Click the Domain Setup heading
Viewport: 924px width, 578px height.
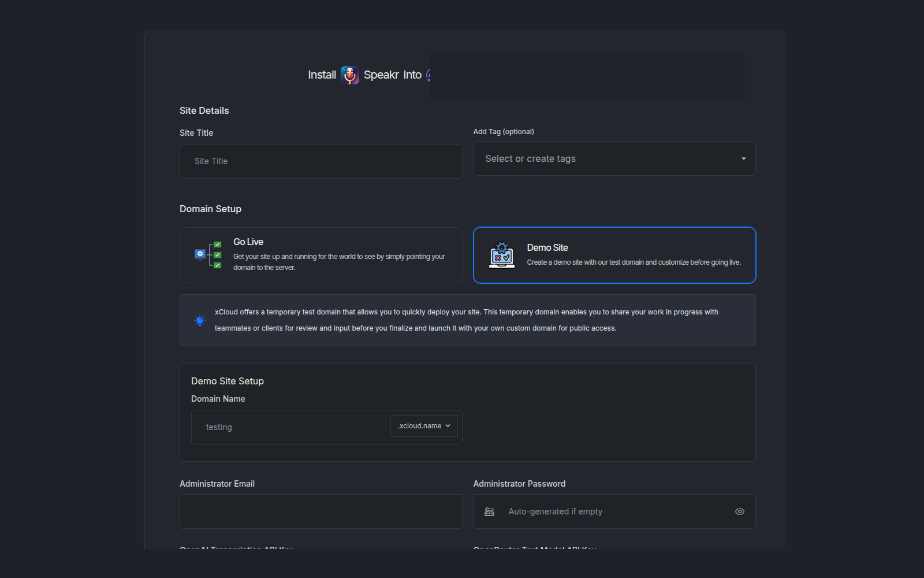point(210,209)
